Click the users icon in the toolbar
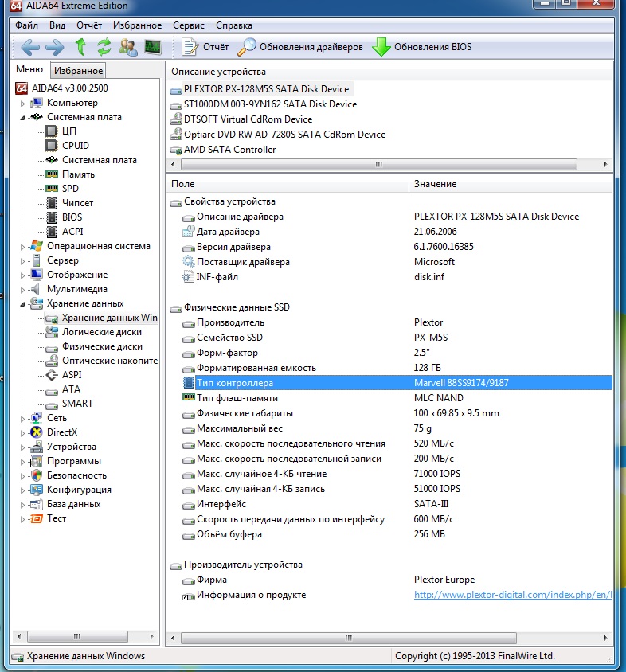Viewport: 626px width, 672px height. coord(128,47)
